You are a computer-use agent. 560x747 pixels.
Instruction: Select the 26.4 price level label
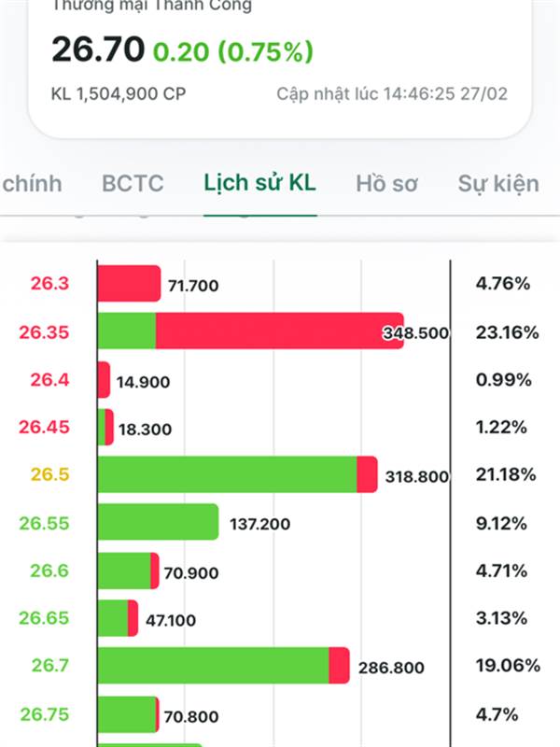(50, 380)
